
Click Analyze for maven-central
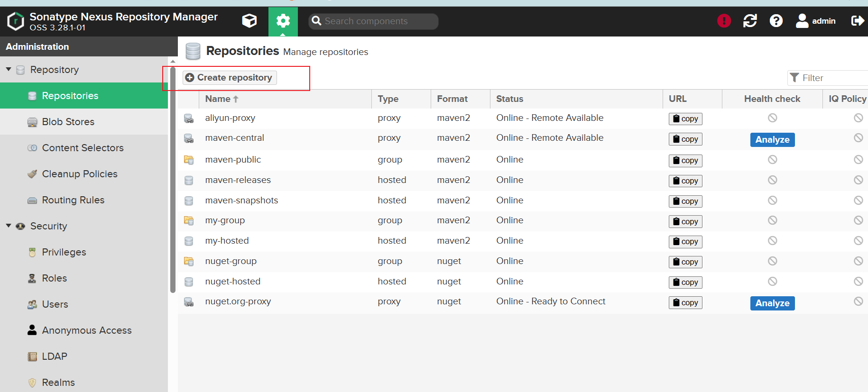click(772, 140)
